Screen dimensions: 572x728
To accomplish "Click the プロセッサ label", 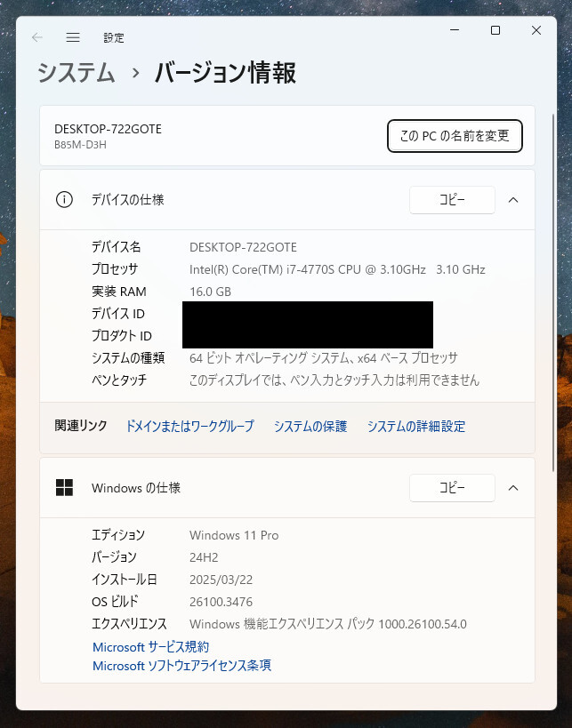I will [x=115, y=269].
